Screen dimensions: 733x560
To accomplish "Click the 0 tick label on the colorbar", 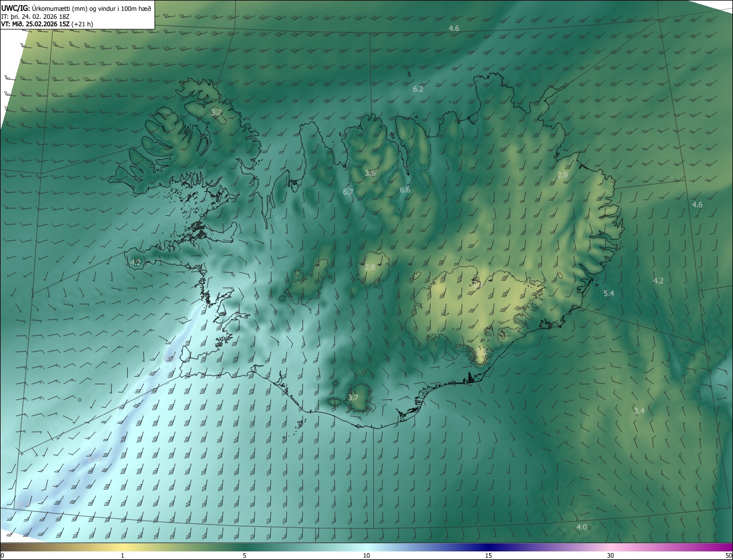I will (2, 555).
